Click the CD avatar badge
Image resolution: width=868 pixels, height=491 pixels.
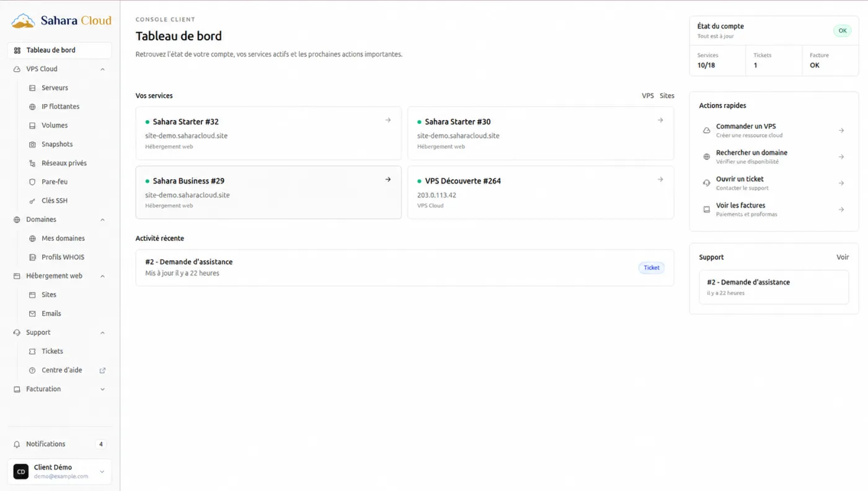pyautogui.click(x=21, y=472)
